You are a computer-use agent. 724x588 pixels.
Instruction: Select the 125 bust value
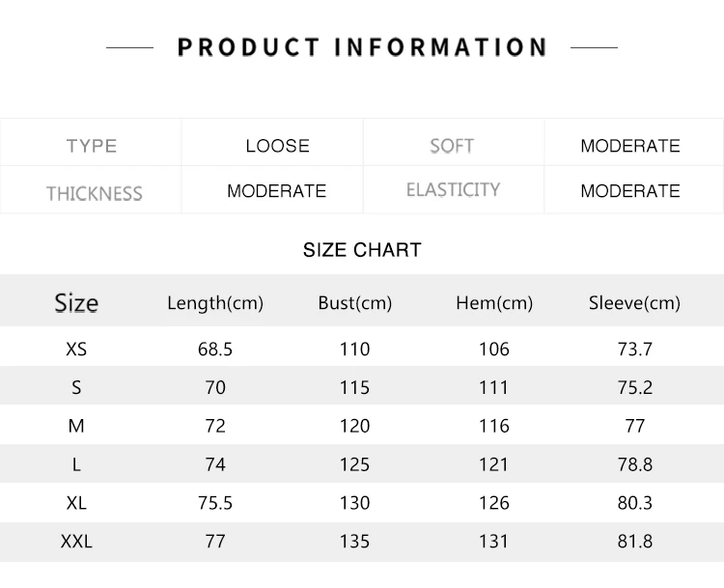pyautogui.click(x=354, y=464)
